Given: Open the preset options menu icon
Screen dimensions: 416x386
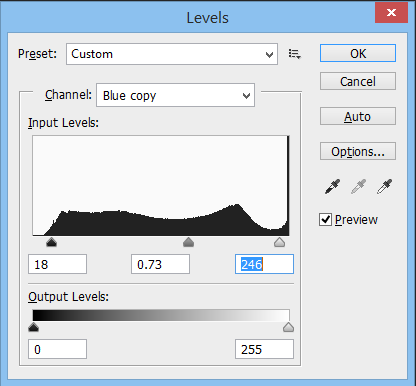Looking at the screenshot, I should (x=295, y=54).
